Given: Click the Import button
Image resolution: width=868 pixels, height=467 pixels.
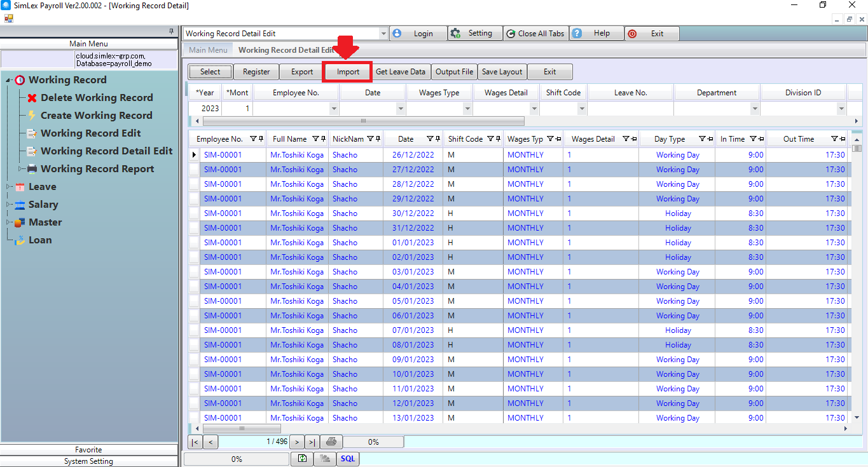Looking at the screenshot, I should 348,72.
